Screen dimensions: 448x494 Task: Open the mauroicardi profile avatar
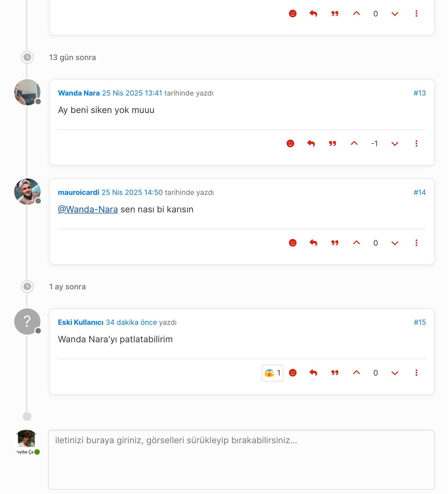point(27,192)
